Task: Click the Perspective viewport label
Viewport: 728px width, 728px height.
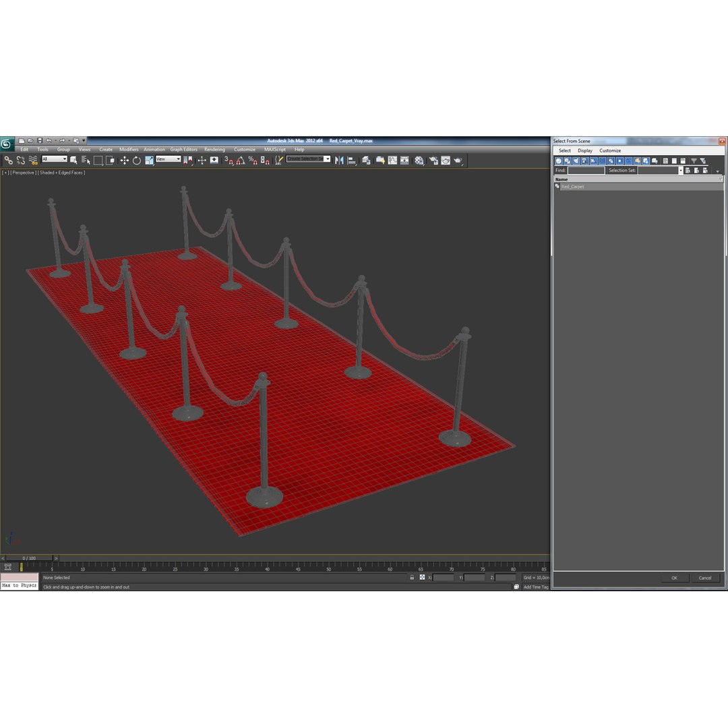Action: pos(23,173)
